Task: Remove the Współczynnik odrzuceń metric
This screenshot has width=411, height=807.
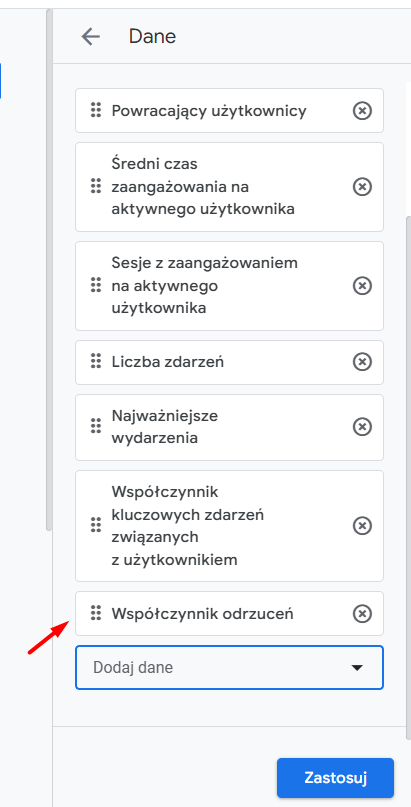Action: [362, 613]
